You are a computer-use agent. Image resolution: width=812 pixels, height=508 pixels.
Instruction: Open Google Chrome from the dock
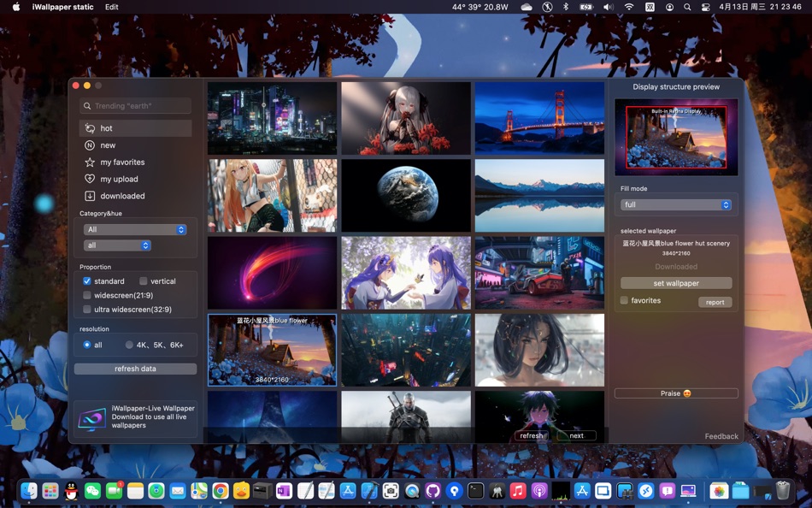[x=221, y=490]
